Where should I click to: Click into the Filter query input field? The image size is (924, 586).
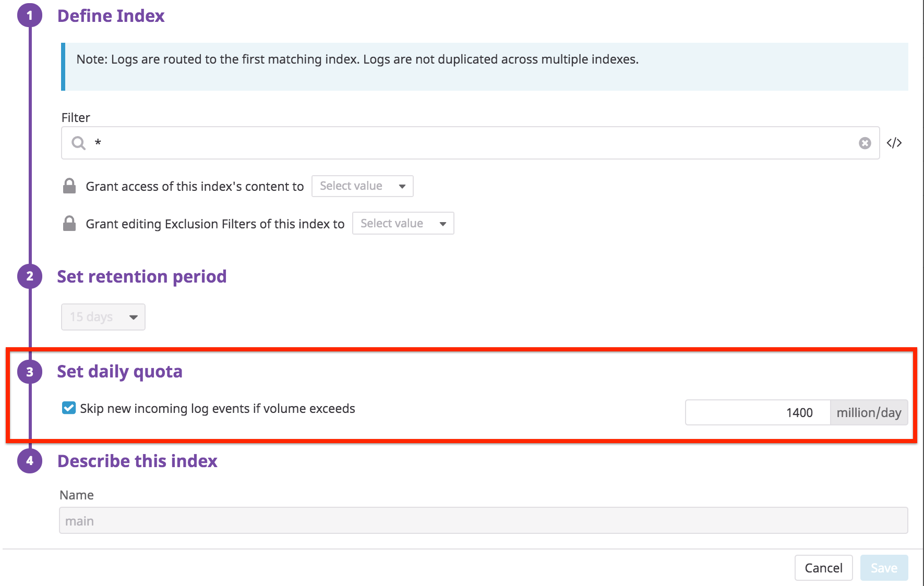[x=470, y=143]
